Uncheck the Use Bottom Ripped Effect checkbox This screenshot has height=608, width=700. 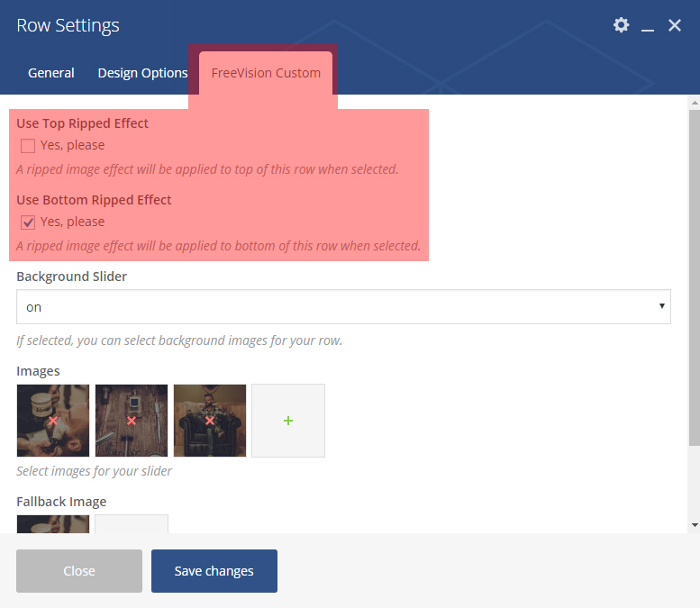coord(28,222)
